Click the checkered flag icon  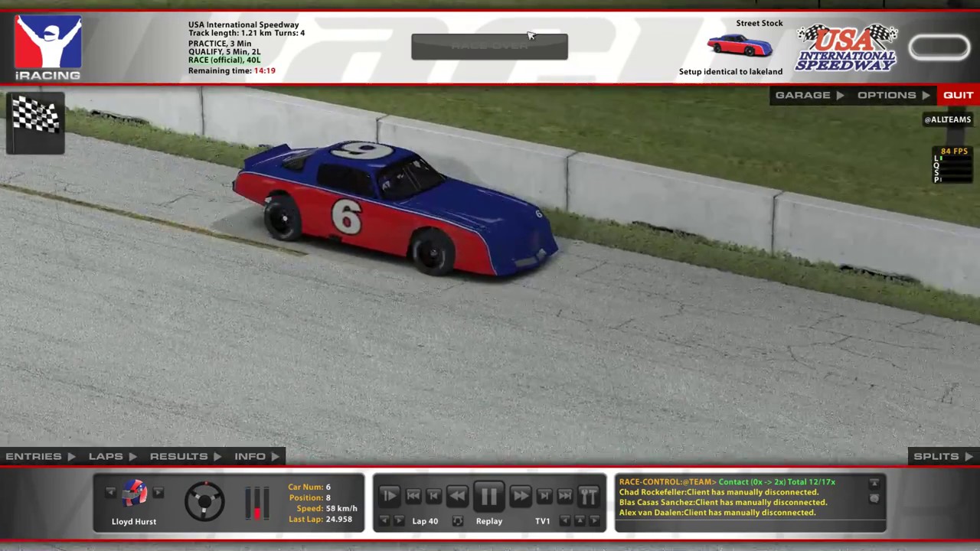tap(35, 122)
